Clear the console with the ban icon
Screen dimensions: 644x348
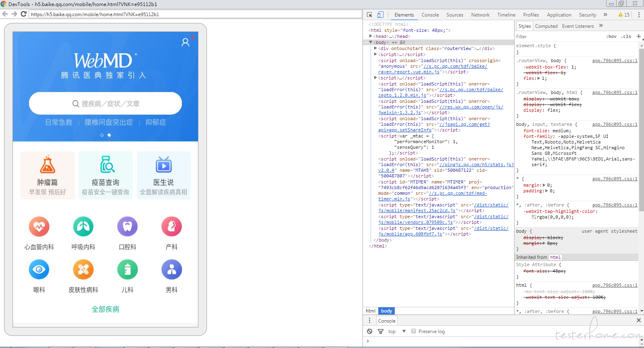coord(370,331)
